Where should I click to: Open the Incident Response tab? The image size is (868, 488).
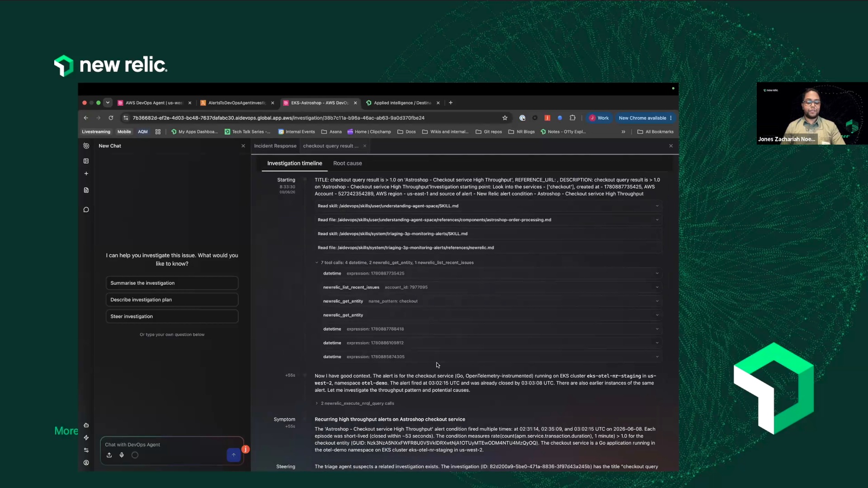(x=275, y=146)
